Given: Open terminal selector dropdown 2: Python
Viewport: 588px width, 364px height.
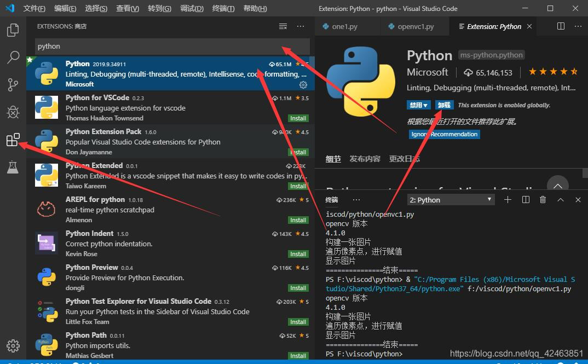Looking at the screenshot, I should click(451, 200).
